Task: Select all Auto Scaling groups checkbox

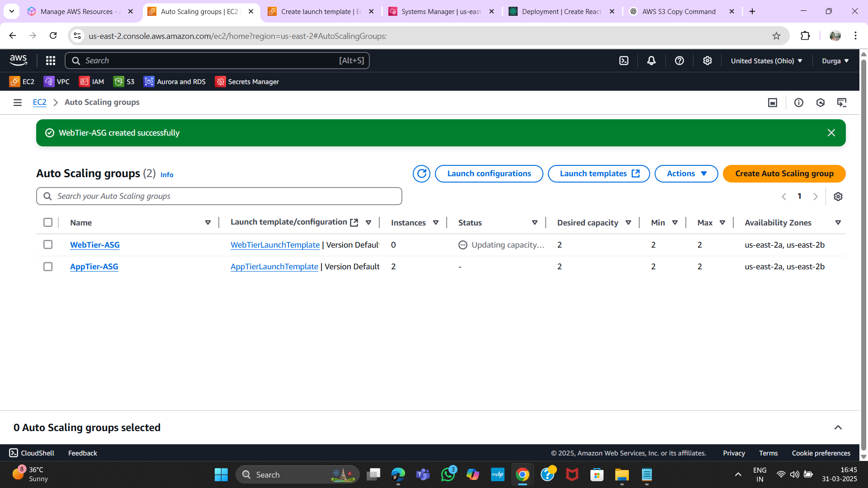Action: 48,222
